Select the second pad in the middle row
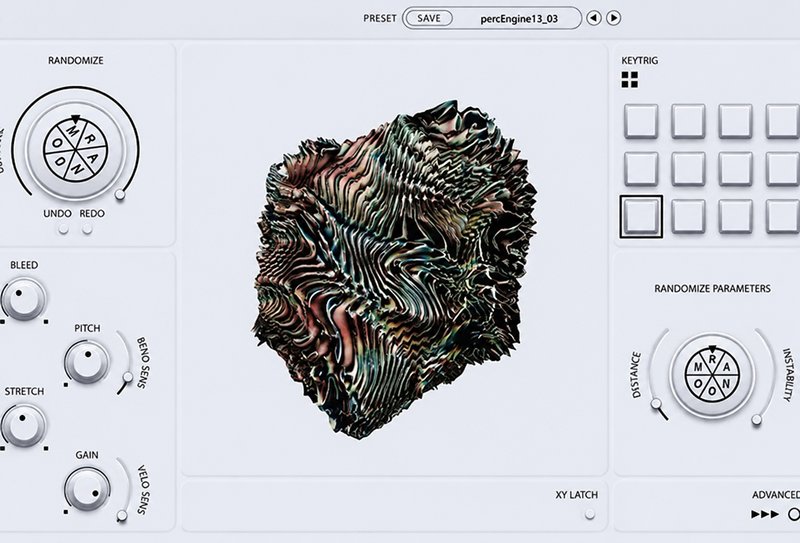Viewport: 800px width, 543px height. point(688,169)
